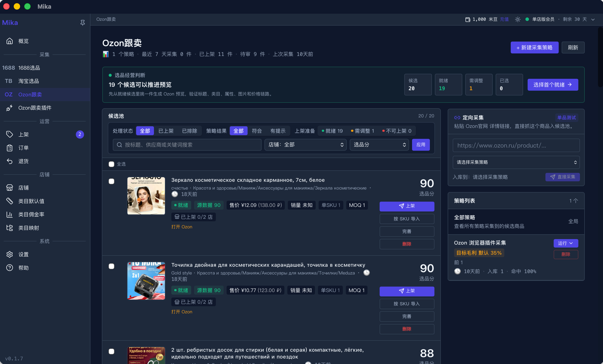The width and height of the screenshot is (603, 364).
Task: Toggle the 就绪 19 readiness filter
Action: click(x=332, y=131)
